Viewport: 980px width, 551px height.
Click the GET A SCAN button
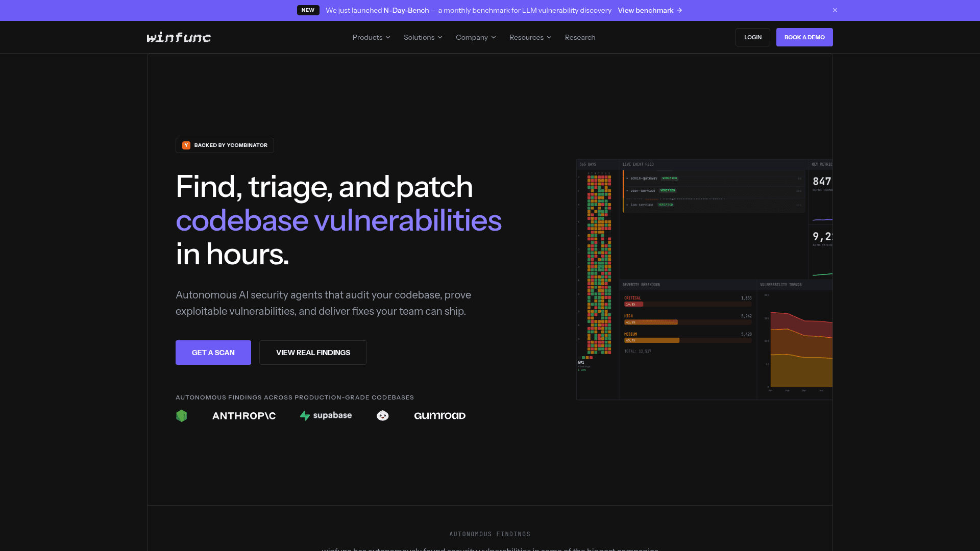pyautogui.click(x=213, y=353)
